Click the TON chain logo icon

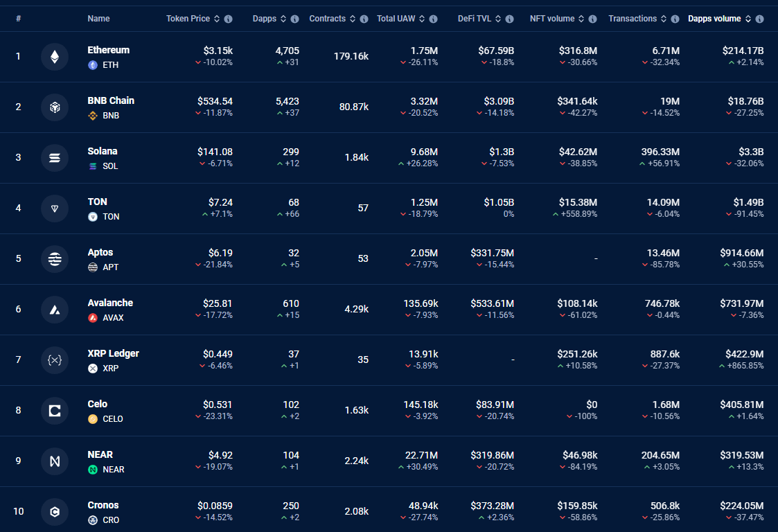[55, 209]
